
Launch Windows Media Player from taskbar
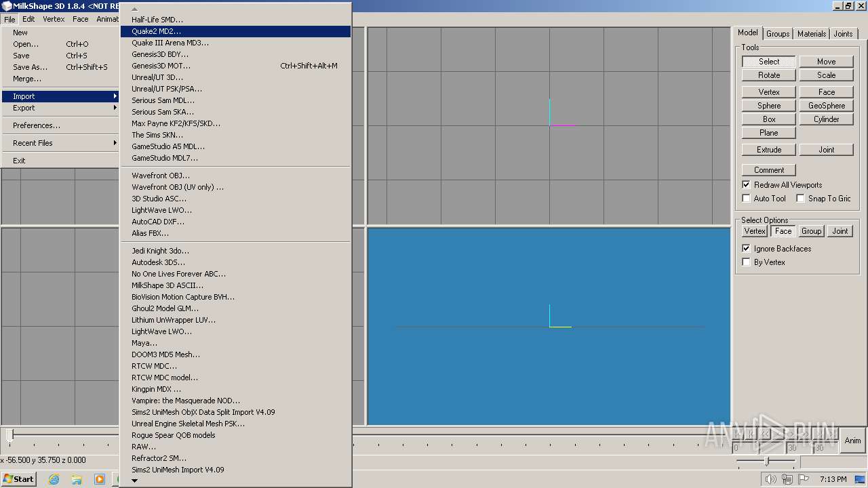[x=100, y=479]
